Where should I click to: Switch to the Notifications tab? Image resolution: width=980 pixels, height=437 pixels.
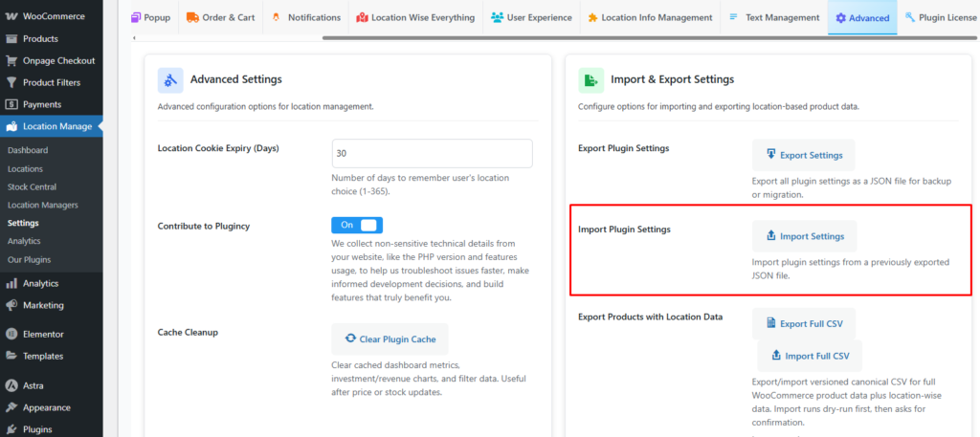pyautogui.click(x=305, y=17)
